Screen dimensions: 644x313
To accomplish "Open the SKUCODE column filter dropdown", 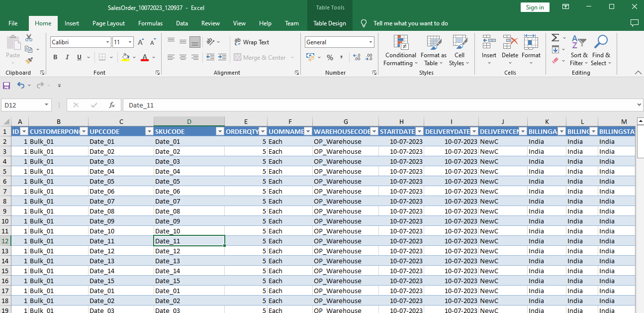I will pyautogui.click(x=220, y=131).
